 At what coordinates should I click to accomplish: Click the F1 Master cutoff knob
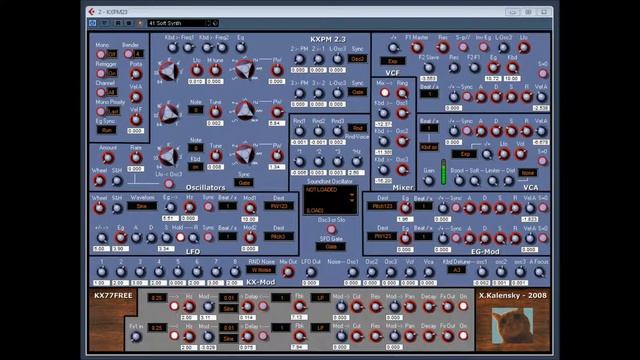pyautogui.click(x=417, y=48)
